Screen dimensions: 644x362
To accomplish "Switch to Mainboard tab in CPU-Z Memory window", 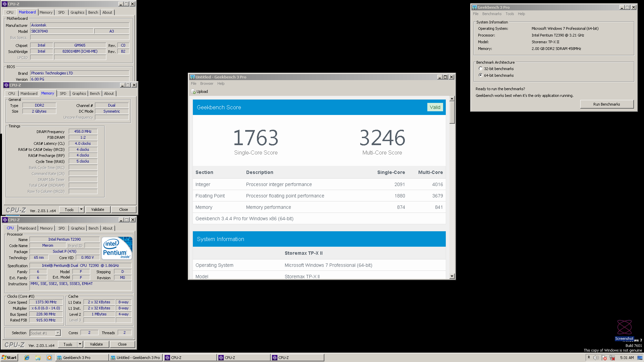I will point(29,94).
